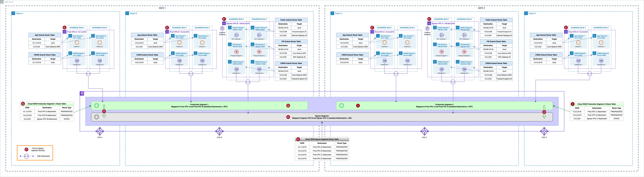Click the Egress Segment gray circular icon
This screenshot has height=177, width=644.
[96, 117]
